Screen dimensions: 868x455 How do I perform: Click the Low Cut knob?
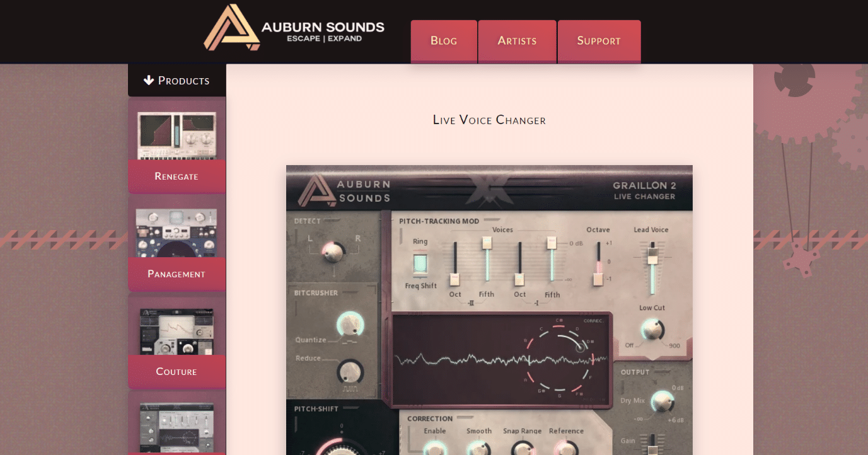652,330
